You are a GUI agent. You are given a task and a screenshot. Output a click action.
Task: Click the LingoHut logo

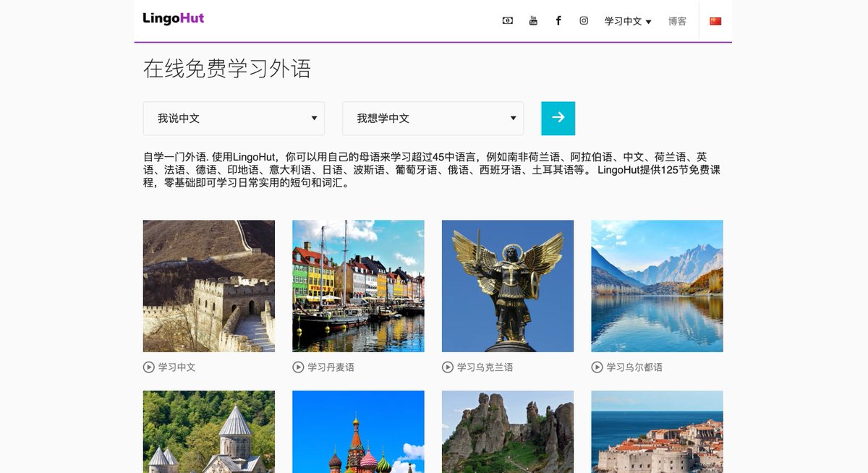(x=174, y=19)
